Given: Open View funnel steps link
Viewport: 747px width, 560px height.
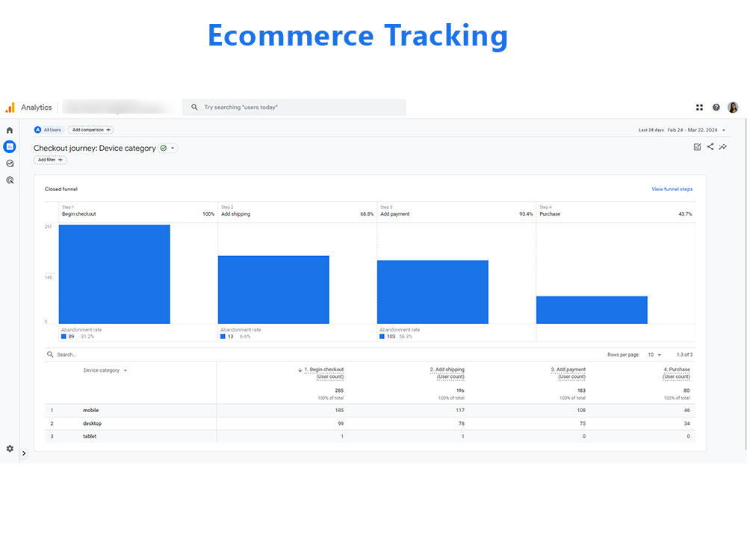Looking at the screenshot, I should [x=672, y=190].
